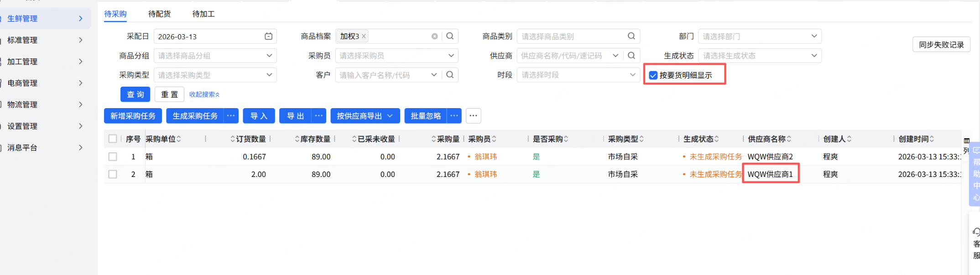Sort by 采购单位 column arrows
The image size is (980, 275).
pos(179,139)
